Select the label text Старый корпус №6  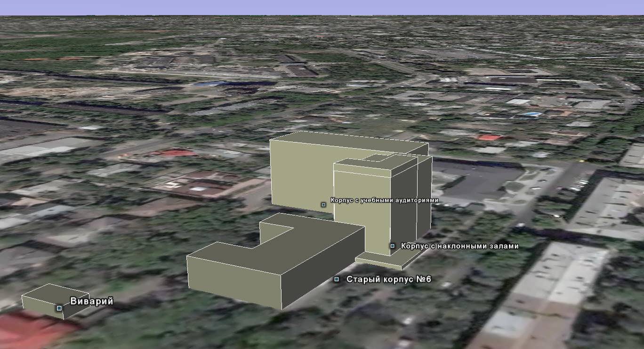click(x=389, y=279)
